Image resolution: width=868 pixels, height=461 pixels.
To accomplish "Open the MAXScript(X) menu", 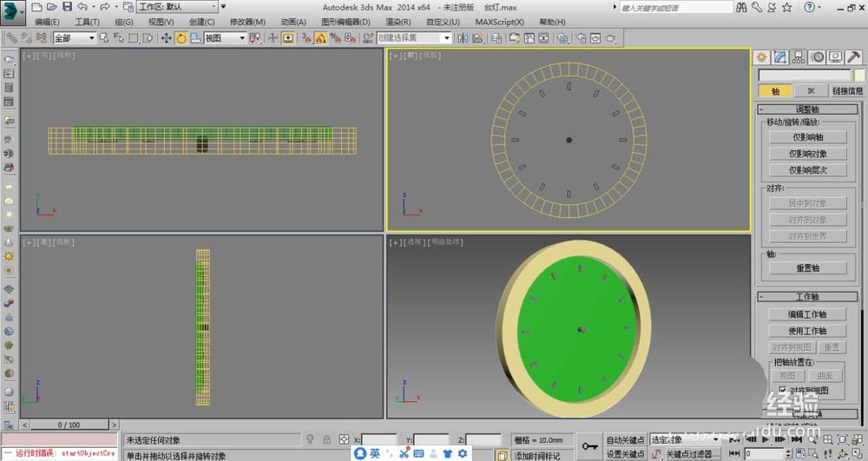I will tap(499, 22).
